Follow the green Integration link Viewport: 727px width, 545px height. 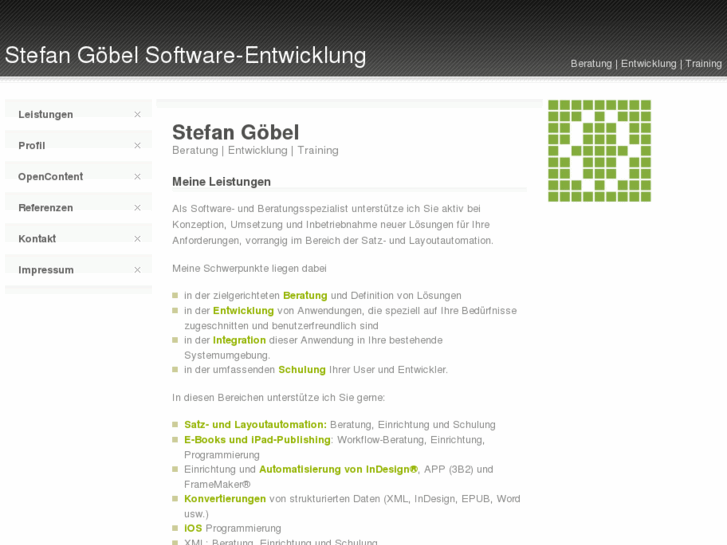(239, 340)
